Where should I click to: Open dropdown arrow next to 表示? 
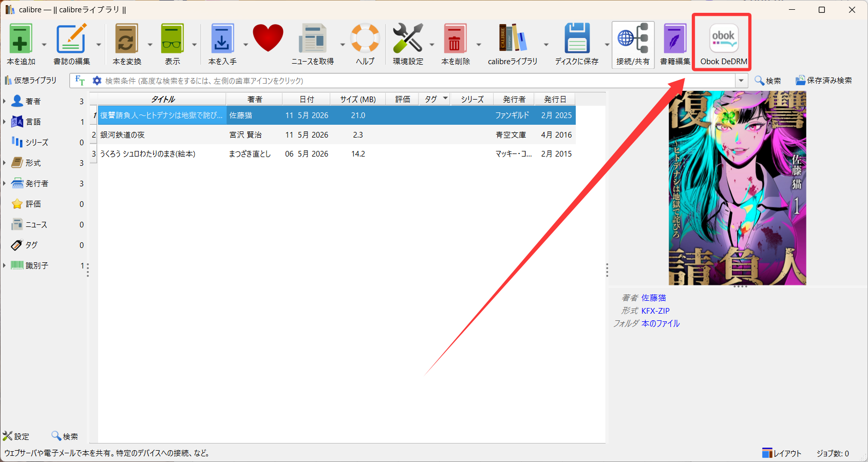194,45
